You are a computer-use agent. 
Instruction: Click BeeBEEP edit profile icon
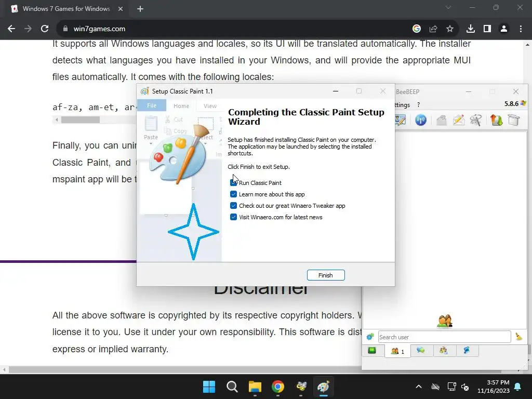(x=401, y=120)
